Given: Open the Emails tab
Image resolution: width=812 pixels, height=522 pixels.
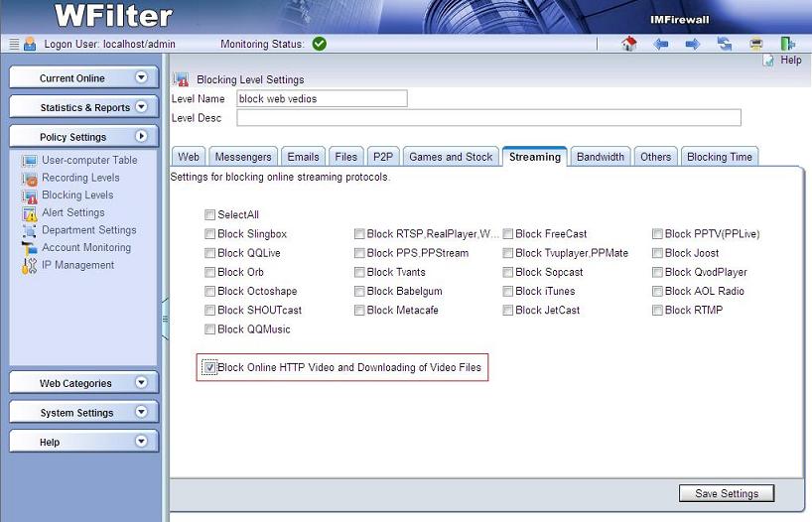Looking at the screenshot, I should tap(303, 157).
